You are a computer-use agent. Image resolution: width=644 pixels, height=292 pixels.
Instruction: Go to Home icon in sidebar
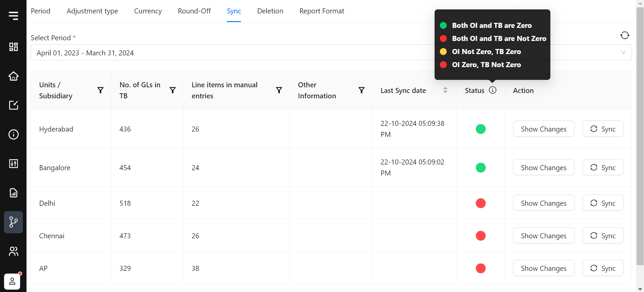click(13, 76)
